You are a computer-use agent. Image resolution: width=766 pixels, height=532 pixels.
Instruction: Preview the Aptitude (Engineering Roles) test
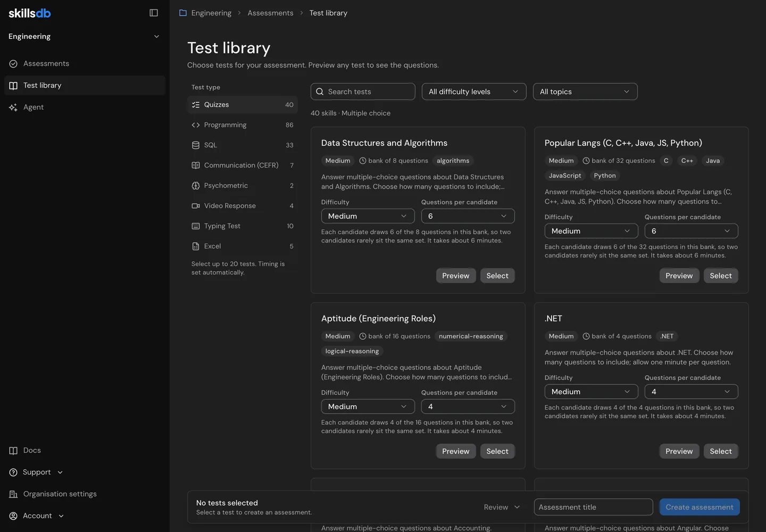456,451
